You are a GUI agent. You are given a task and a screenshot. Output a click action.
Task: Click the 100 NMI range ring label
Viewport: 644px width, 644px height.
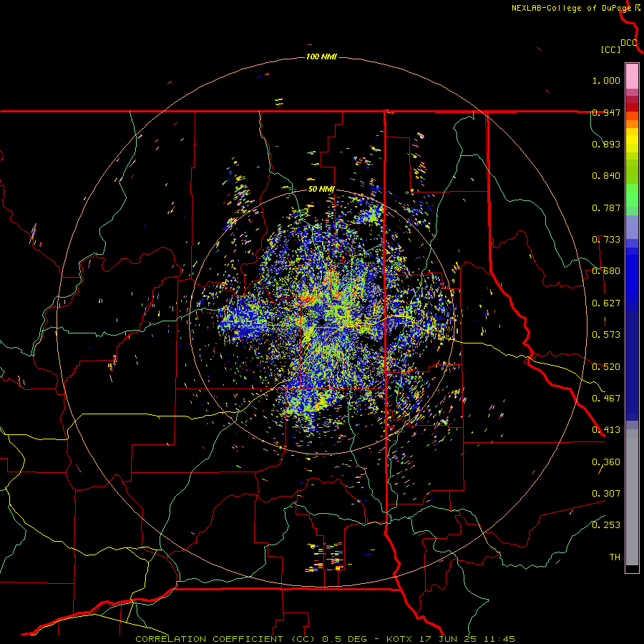pyautogui.click(x=321, y=57)
